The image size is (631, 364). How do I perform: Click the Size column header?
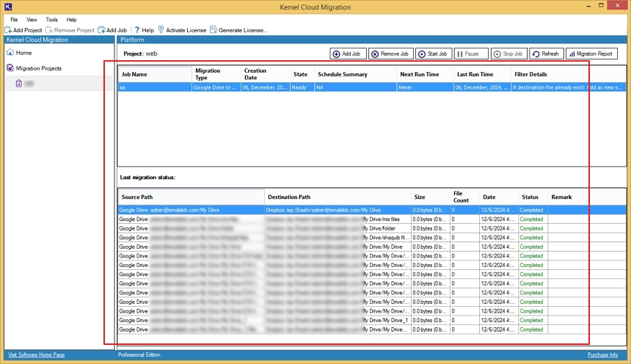pyautogui.click(x=431, y=197)
